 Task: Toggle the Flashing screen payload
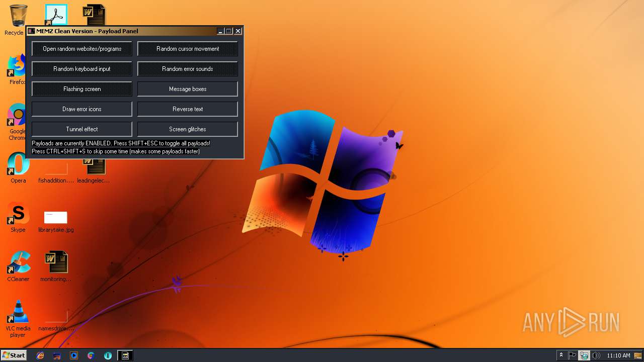(82, 89)
